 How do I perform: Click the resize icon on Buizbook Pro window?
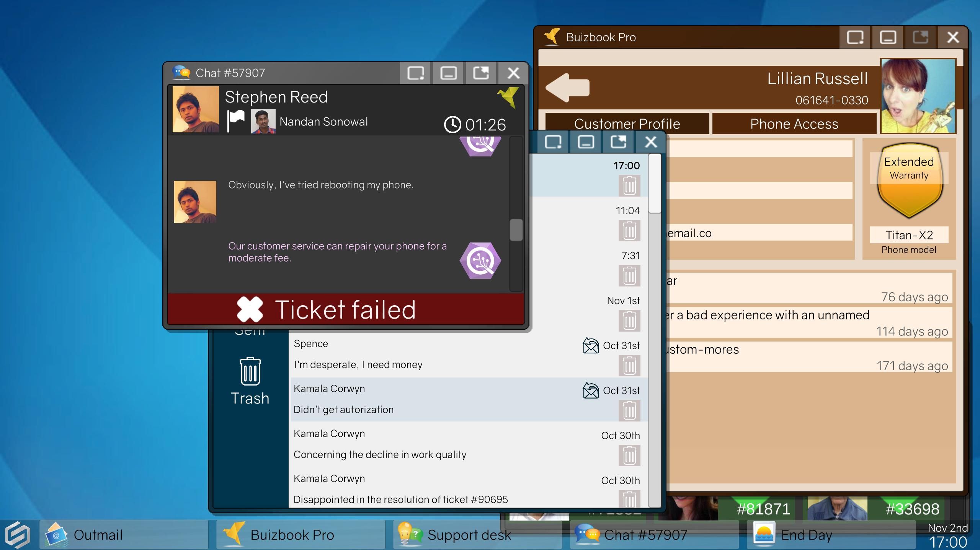tap(855, 37)
